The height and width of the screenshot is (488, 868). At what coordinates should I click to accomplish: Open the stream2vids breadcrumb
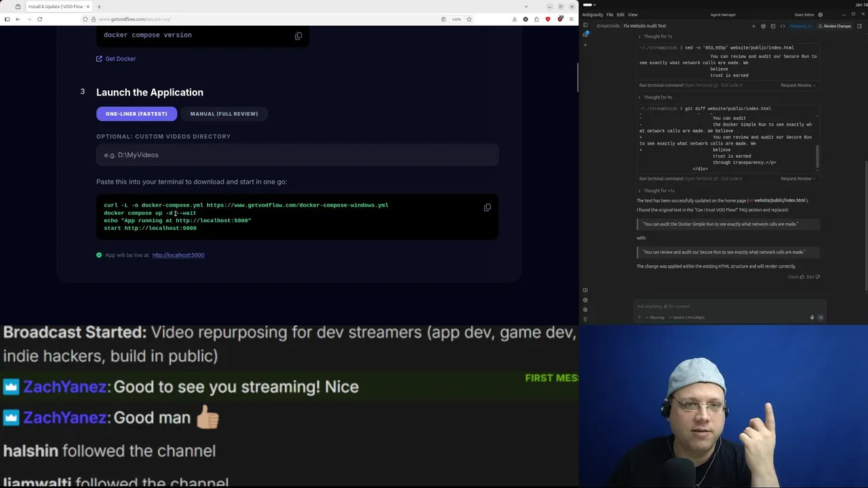(x=607, y=26)
